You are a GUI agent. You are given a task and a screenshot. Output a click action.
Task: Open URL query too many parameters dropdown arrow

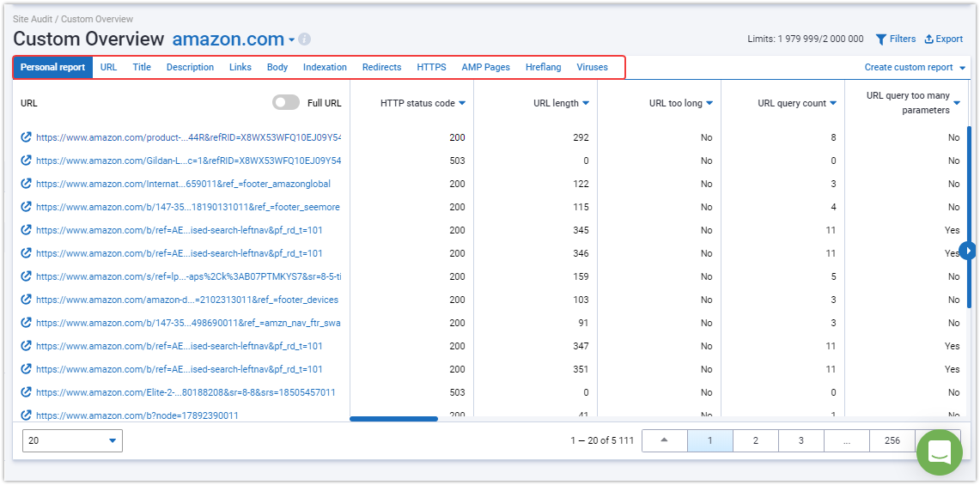(957, 103)
